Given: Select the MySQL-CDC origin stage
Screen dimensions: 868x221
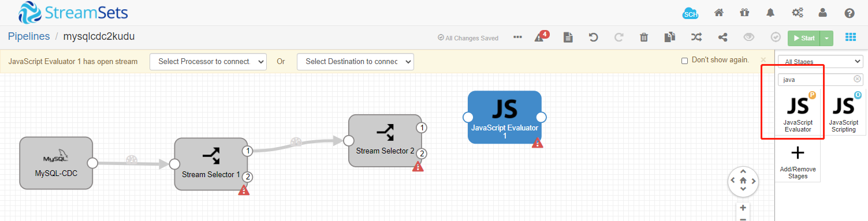Looking at the screenshot, I should pyautogui.click(x=56, y=163).
